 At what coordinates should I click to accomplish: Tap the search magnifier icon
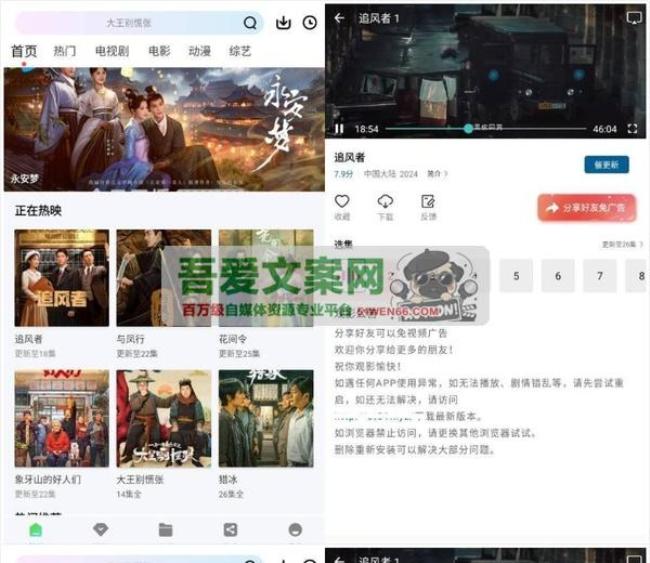pos(250,22)
